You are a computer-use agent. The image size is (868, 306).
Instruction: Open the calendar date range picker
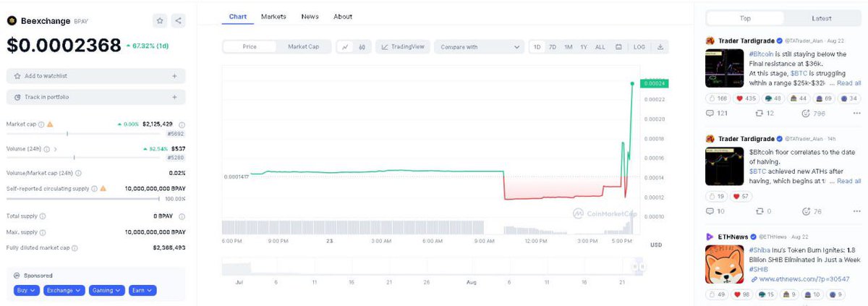[618, 47]
